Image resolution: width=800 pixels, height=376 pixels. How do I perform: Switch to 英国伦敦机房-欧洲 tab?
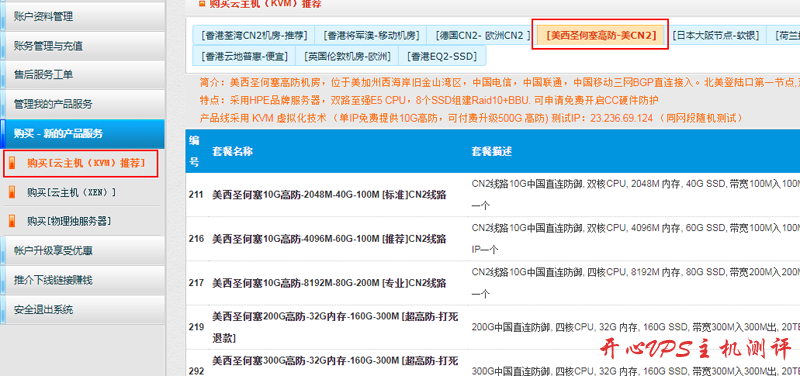click(347, 56)
